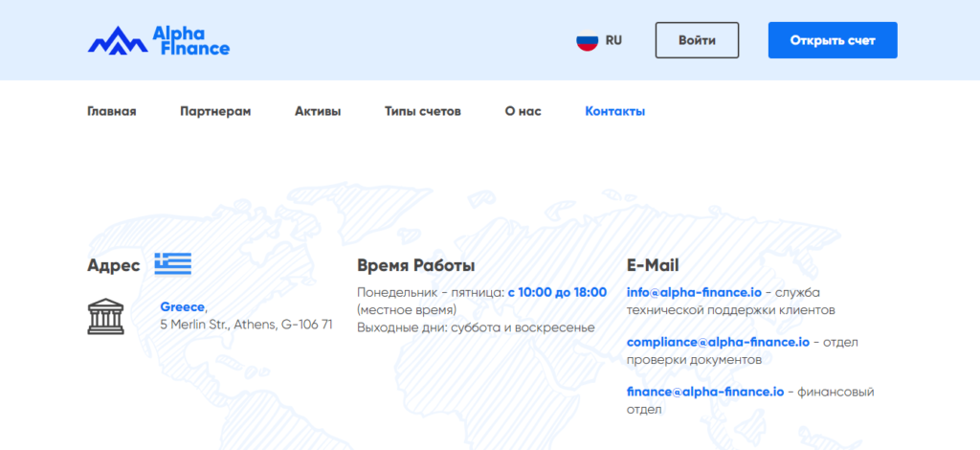Click the Russian flag icon

point(587,40)
